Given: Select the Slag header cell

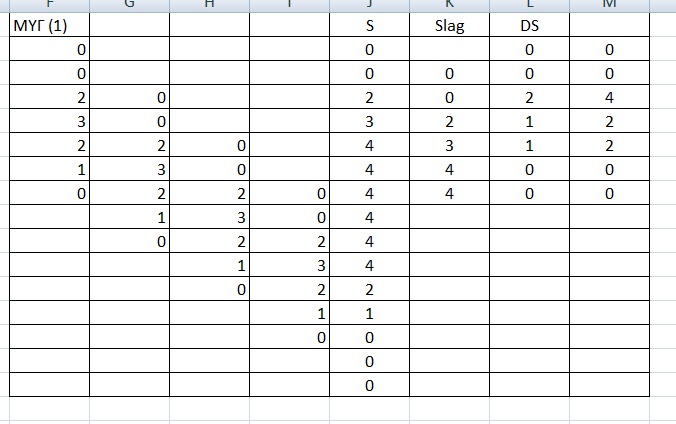Looking at the screenshot, I should tap(449, 26).
